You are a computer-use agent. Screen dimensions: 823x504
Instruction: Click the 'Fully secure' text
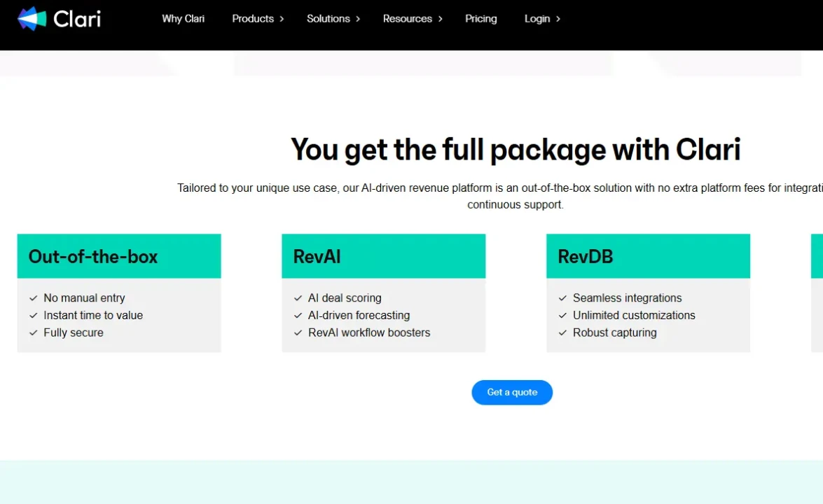click(74, 332)
